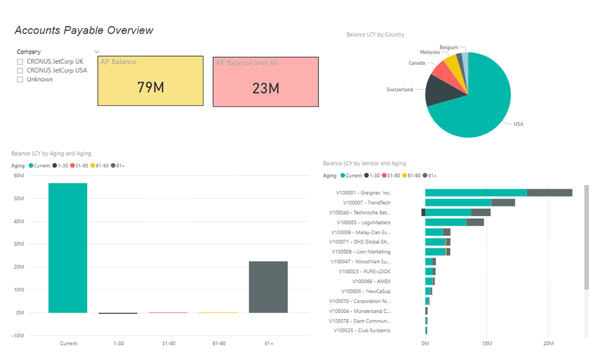
Task: Click the Balance LCY by Country title
Action: 376,34
